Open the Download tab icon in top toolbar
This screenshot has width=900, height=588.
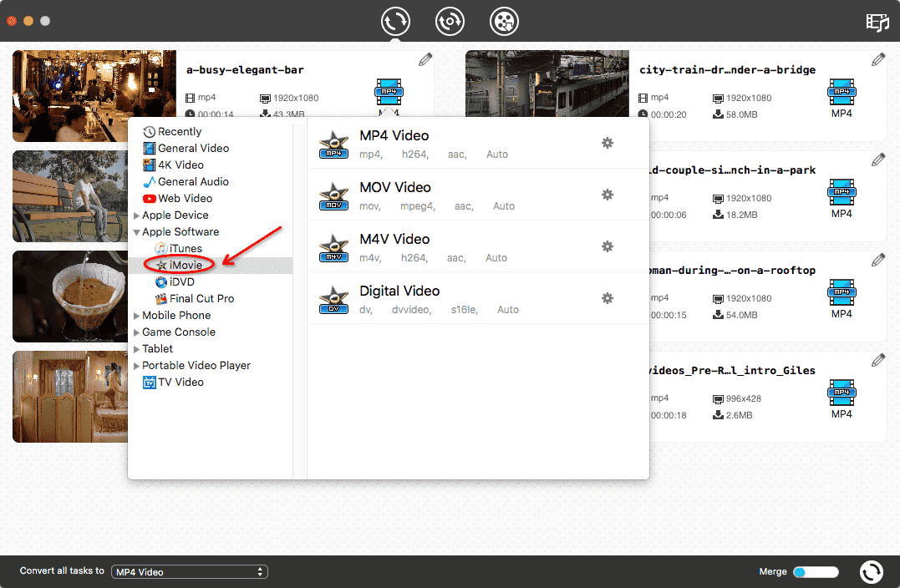point(450,22)
